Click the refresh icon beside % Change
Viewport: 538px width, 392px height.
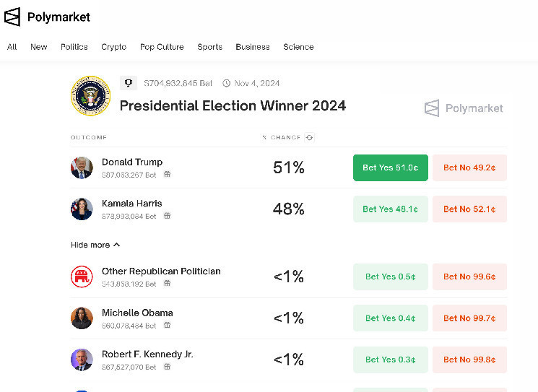pyautogui.click(x=310, y=137)
